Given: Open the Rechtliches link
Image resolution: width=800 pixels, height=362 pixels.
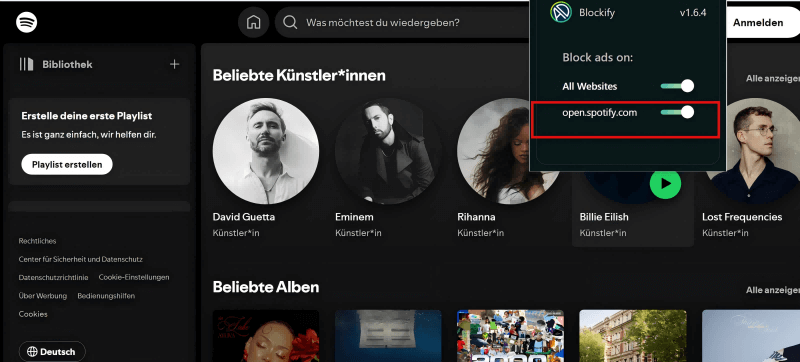Looking at the screenshot, I should pos(38,241).
